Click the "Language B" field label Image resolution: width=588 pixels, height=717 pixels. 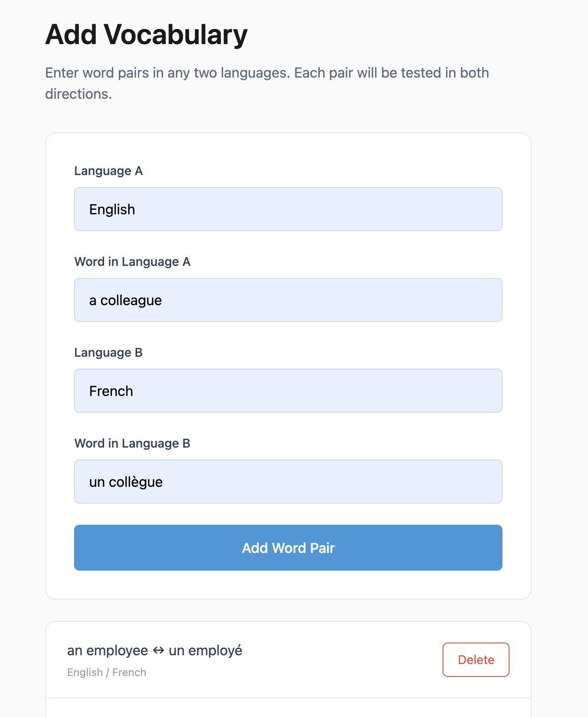point(108,353)
